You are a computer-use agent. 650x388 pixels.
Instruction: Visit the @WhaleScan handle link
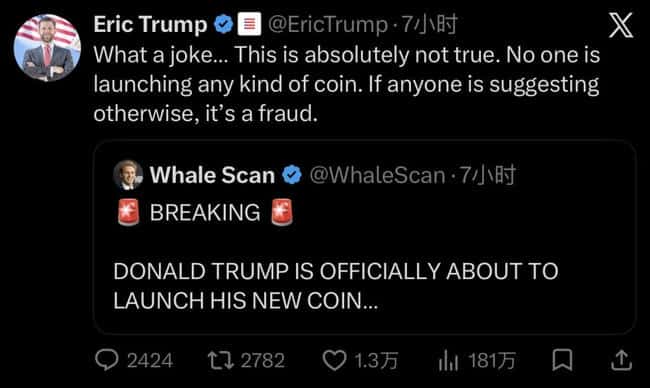377,175
